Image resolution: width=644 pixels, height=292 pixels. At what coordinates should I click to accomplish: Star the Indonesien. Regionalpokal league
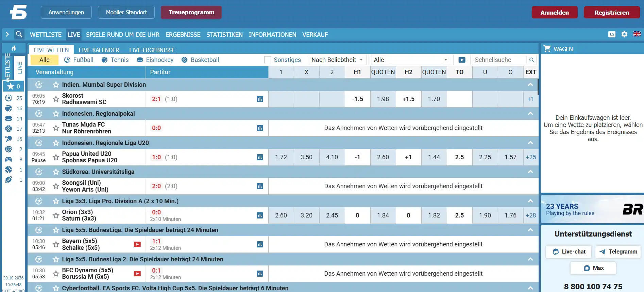coord(56,114)
